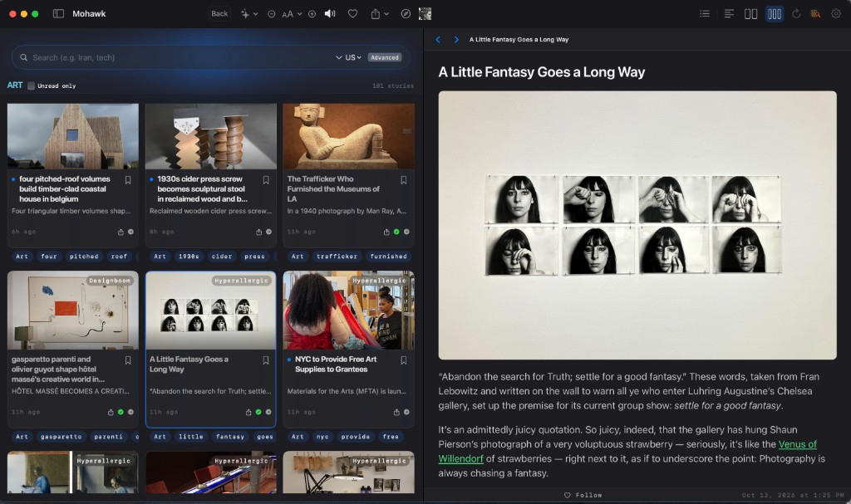The width and height of the screenshot is (851, 504).
Task: Expand the share options chevron in toolbar
Action: tap(386, 14)
